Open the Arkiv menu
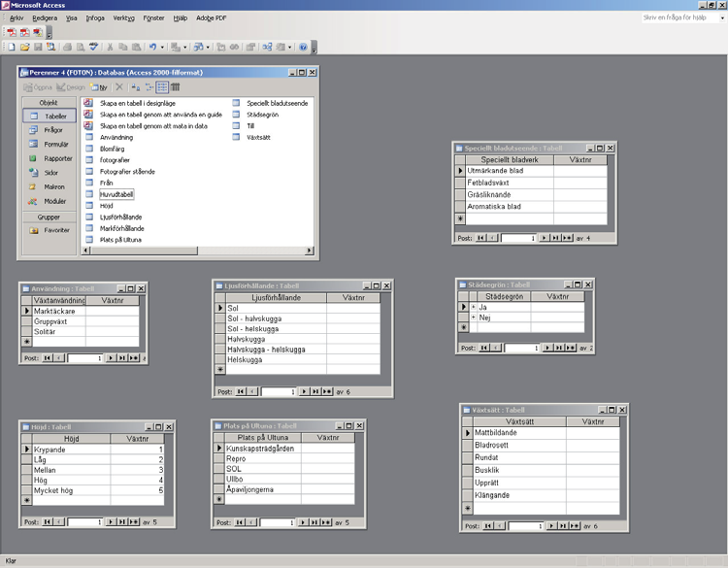Screen dimensions: 728x568 point(17,17)
